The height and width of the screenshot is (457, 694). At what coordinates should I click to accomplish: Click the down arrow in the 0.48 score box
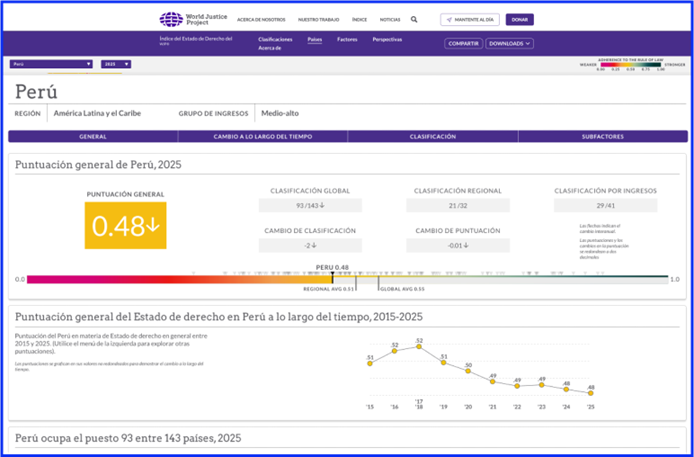click(x=151, y=227)
